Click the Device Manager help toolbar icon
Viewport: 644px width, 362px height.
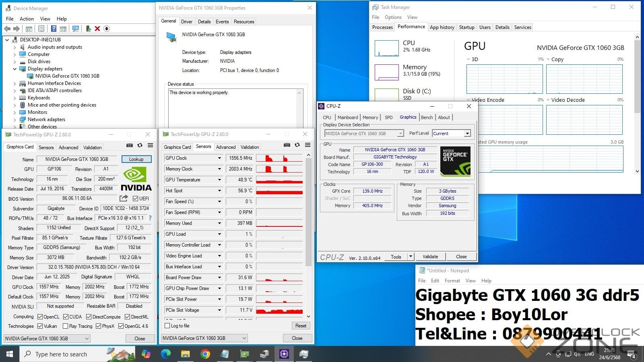click(54, 29)
